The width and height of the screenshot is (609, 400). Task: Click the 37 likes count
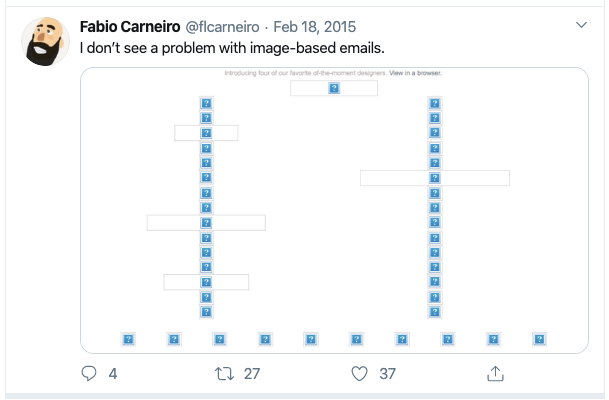point(387,374)
